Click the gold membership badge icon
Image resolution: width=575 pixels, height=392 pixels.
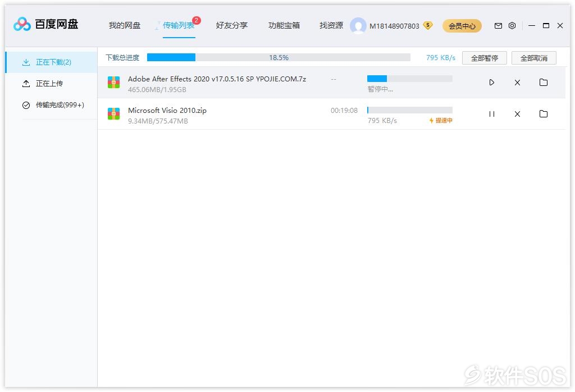(428, 25)
